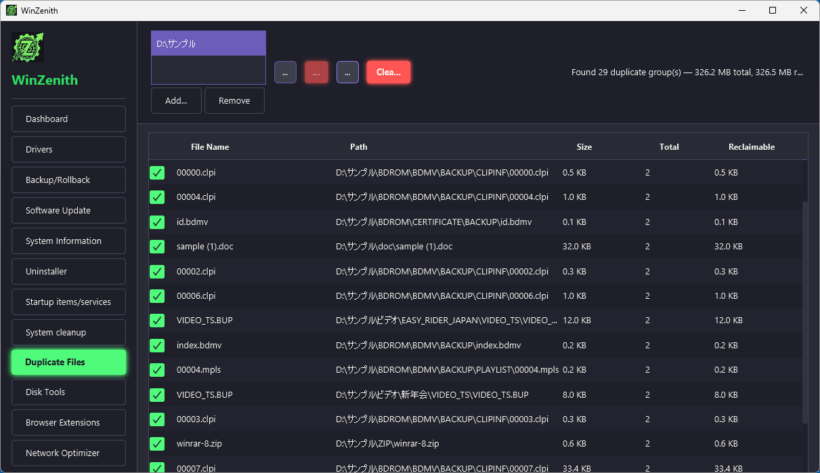The image size is (820, 473).
Task: Click the Total column header
Action: pos(669,147)
